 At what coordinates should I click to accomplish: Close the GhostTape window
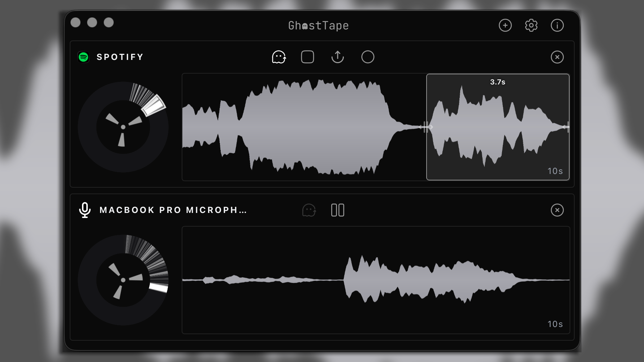click(75, 22)
